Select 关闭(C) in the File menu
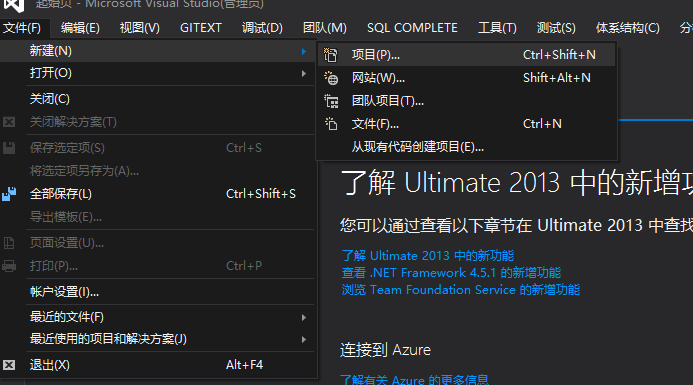Image resolution: width=693 pixels, height=385 pixels. point(158,99)
